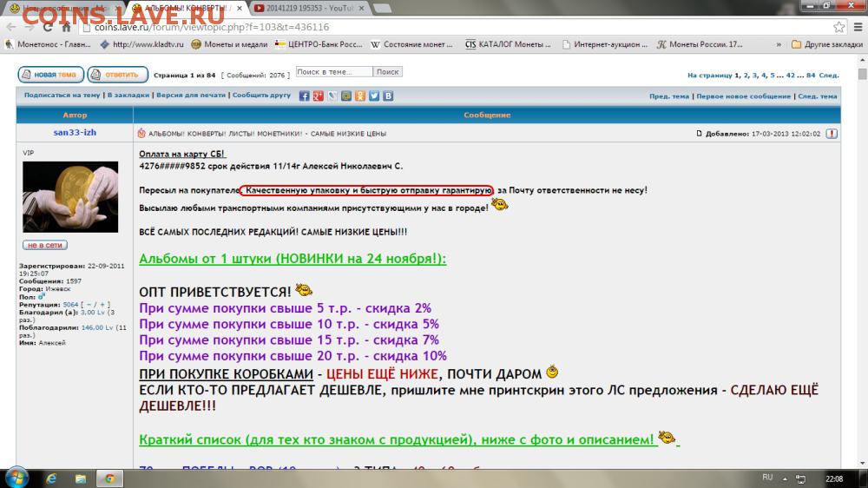Click Сообщить другу link
868x488 pixels.
coord(261,96)
